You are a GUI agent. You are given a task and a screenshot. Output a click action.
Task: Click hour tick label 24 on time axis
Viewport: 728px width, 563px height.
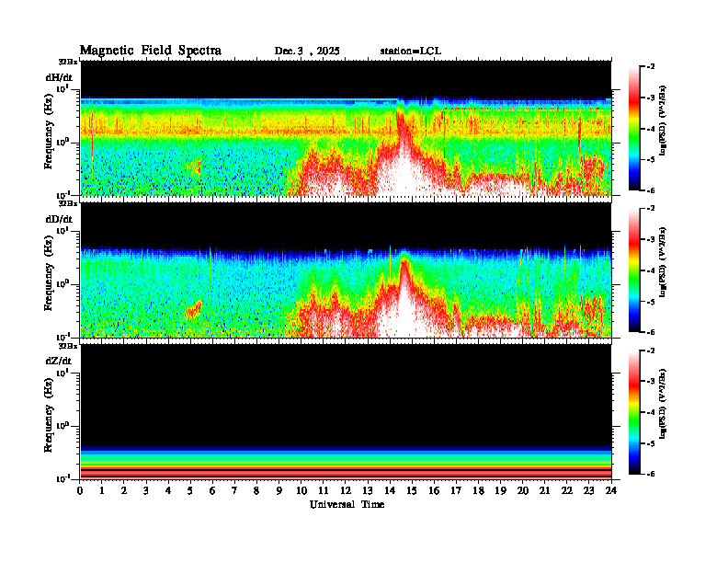(x=611, y=490)
